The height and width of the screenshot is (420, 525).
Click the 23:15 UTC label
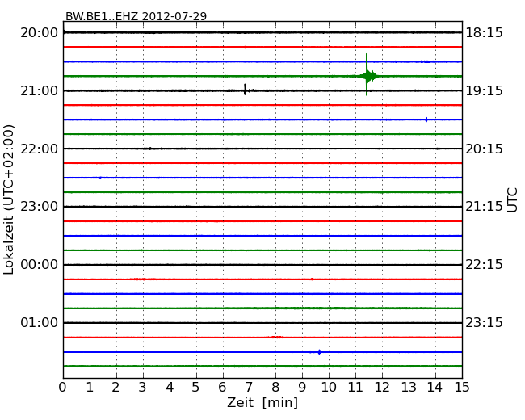point(484,322)
